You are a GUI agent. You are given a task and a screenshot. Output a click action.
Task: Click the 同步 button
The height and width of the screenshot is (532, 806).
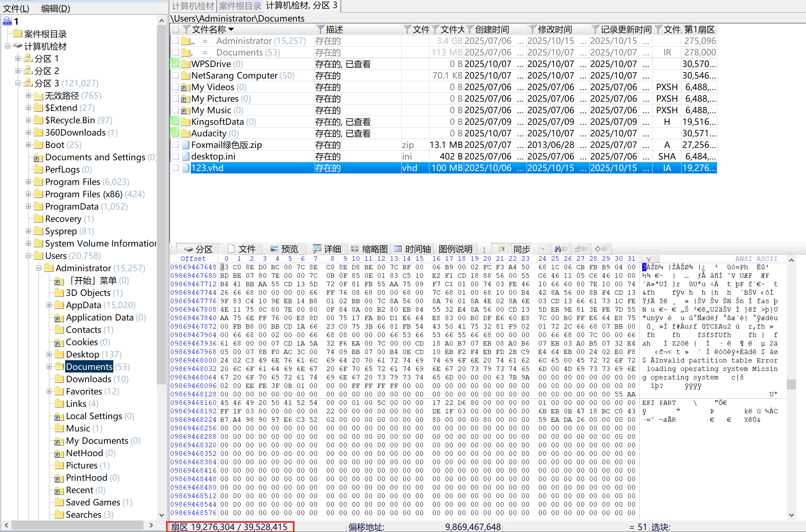point(522,249)
